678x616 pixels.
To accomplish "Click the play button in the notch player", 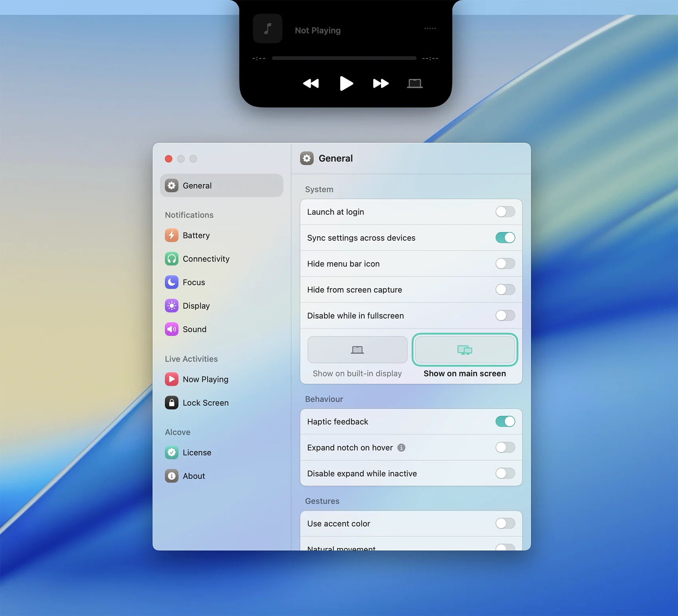I will coord(346,83).
